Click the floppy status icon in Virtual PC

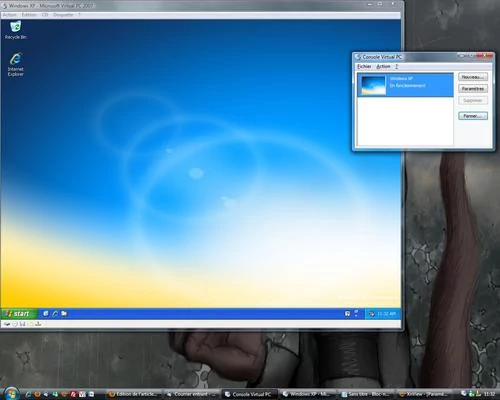coord(22,324)
